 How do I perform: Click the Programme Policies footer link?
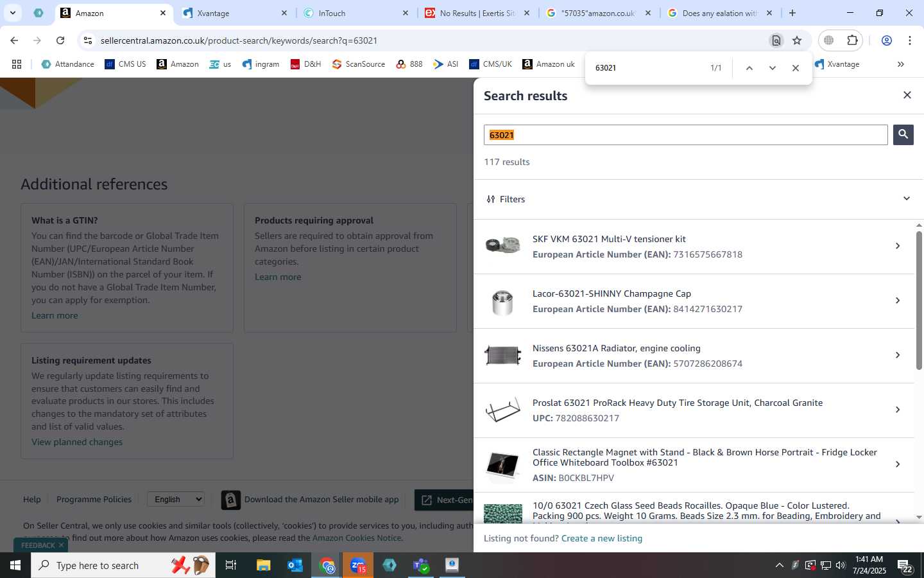click(x=94, y=499)
